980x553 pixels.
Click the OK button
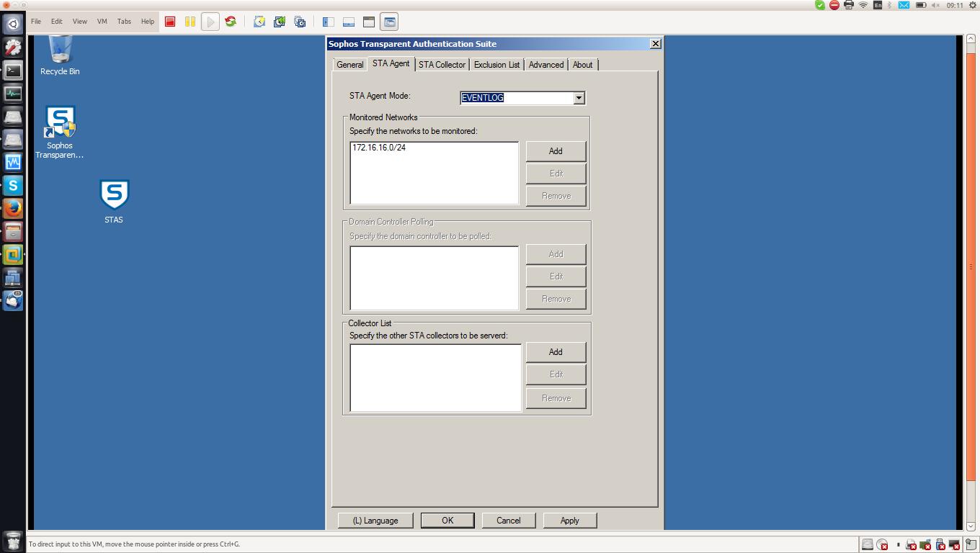click(x=447, y=521)
